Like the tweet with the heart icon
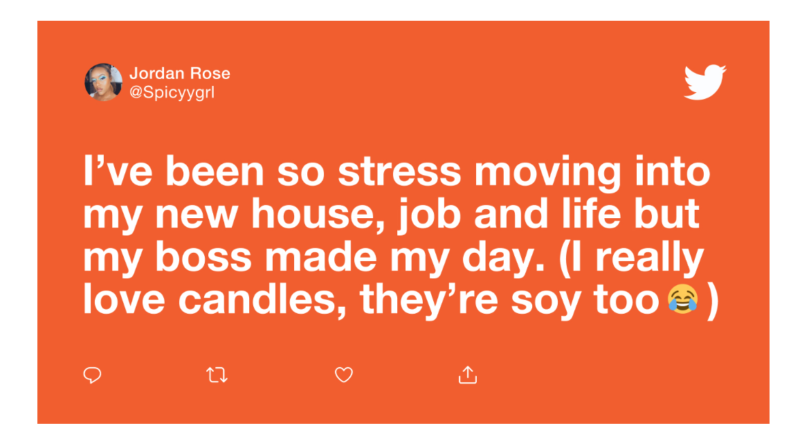 tap(344, 375)
